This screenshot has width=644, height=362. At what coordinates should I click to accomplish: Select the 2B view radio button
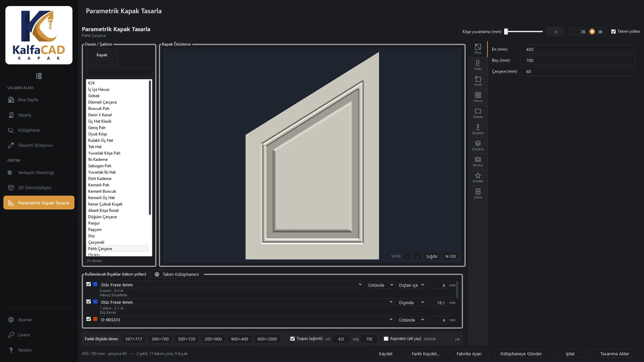[x=575, y=32]
